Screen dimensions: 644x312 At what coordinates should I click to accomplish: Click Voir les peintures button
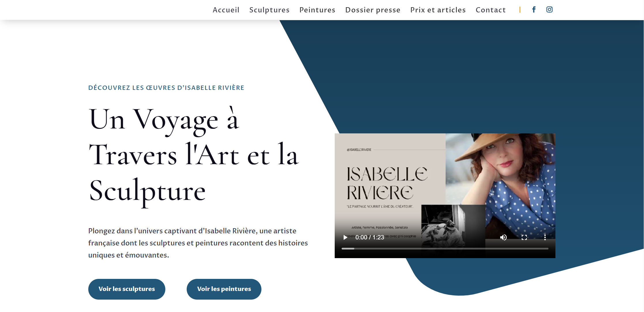coord(224,289)
